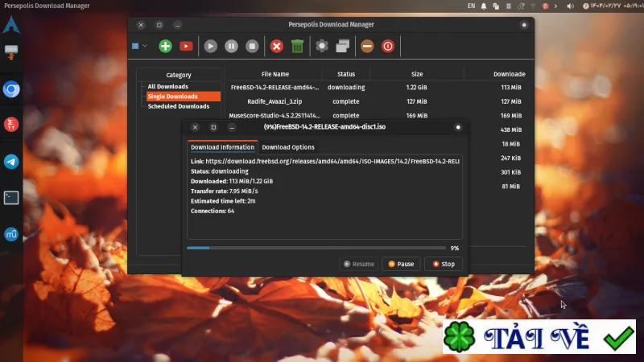Open preferences gear icon
Image resolution: width=644 pixels, height=362 pixels.
tap(322, 46)
